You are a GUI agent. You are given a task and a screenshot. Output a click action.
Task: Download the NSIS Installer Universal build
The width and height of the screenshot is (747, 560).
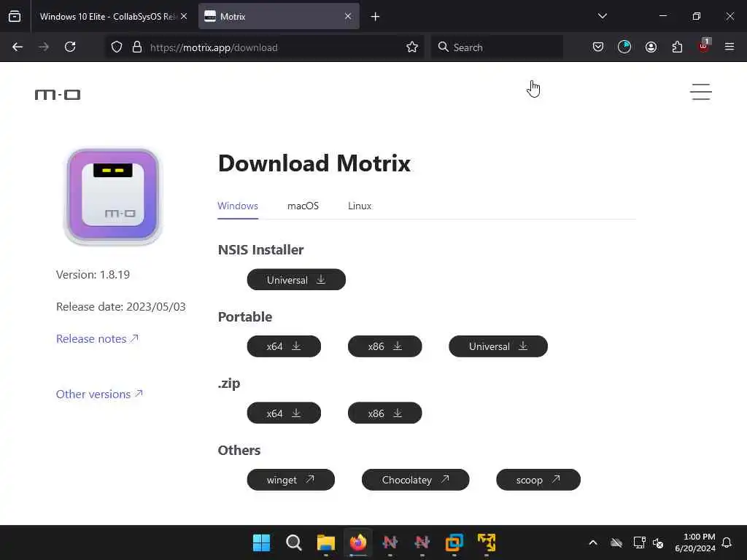click(296, 279)
